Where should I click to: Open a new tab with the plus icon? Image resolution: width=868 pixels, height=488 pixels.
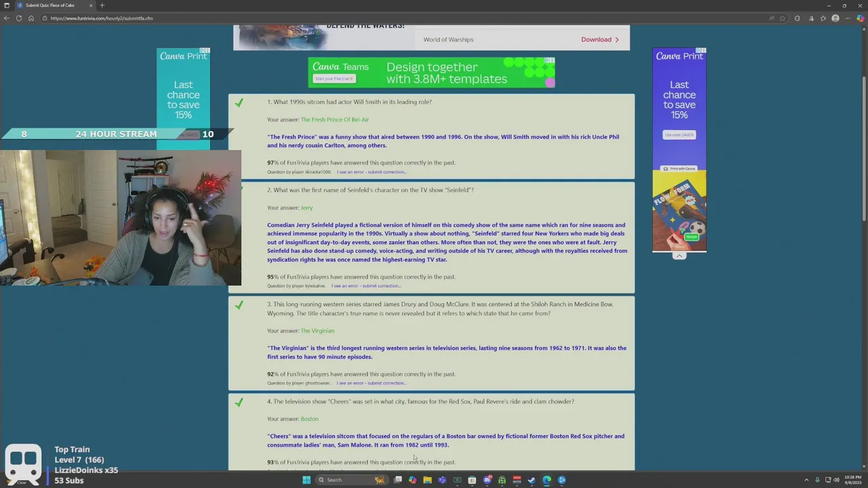(x=102, y=5)
